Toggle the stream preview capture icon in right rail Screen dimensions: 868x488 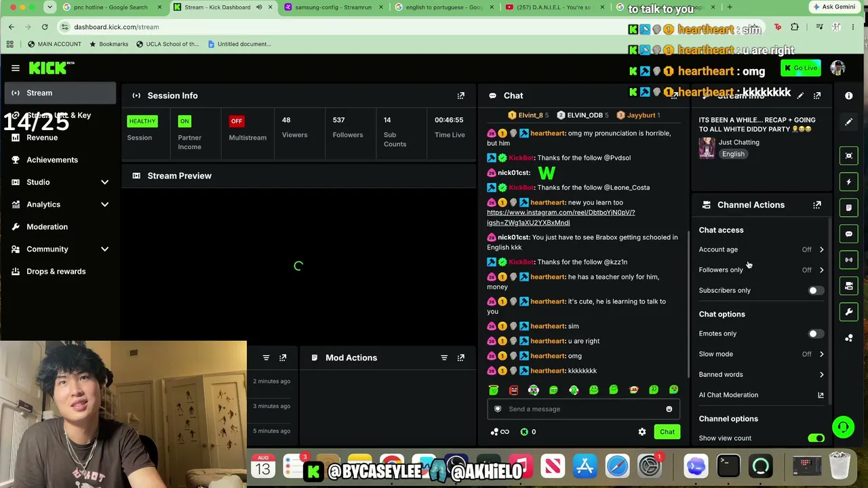click(849, 156)
